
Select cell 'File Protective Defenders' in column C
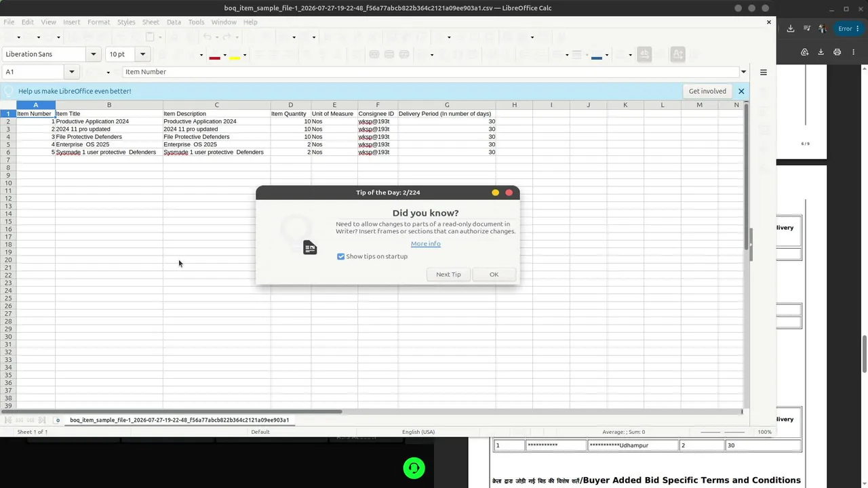[217, 137]
